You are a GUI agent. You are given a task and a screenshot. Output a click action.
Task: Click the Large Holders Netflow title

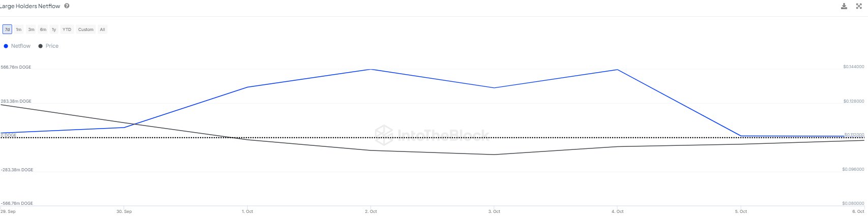31,6
